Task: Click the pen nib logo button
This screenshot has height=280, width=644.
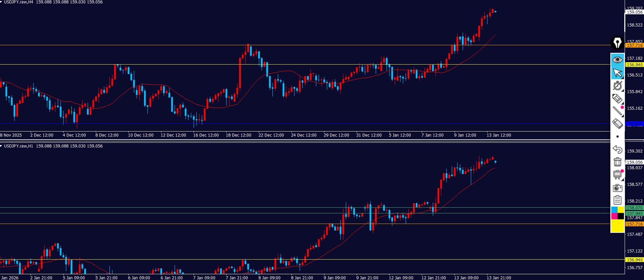Action: [x=617, y=43]
